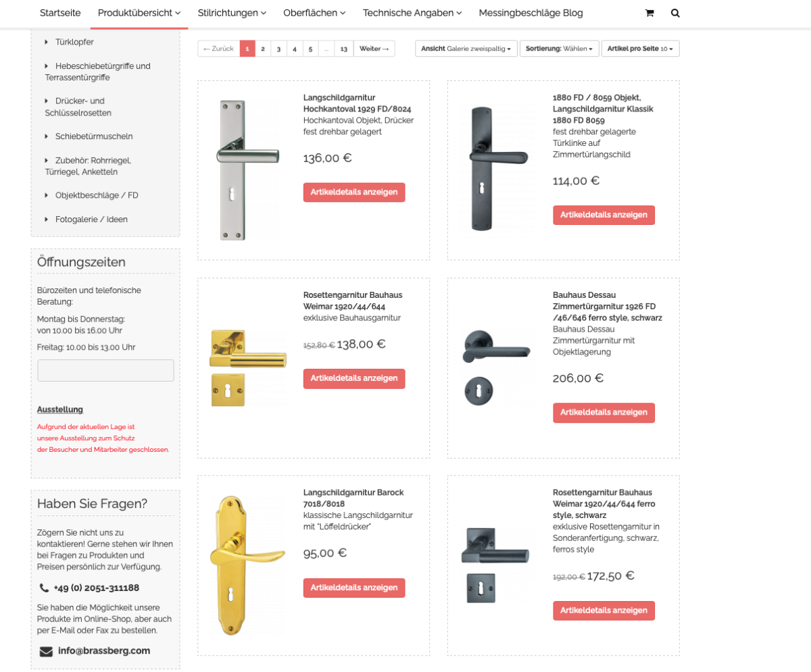
Task: Click the empty input field under Öffnungszeiten
Action: tap(105, 370)
